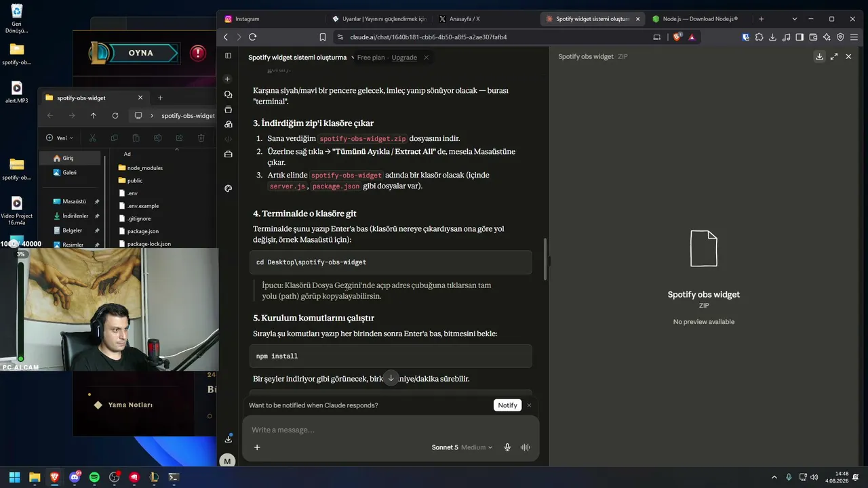Open Galeri in File Explorer navigation

pos(70,173)
